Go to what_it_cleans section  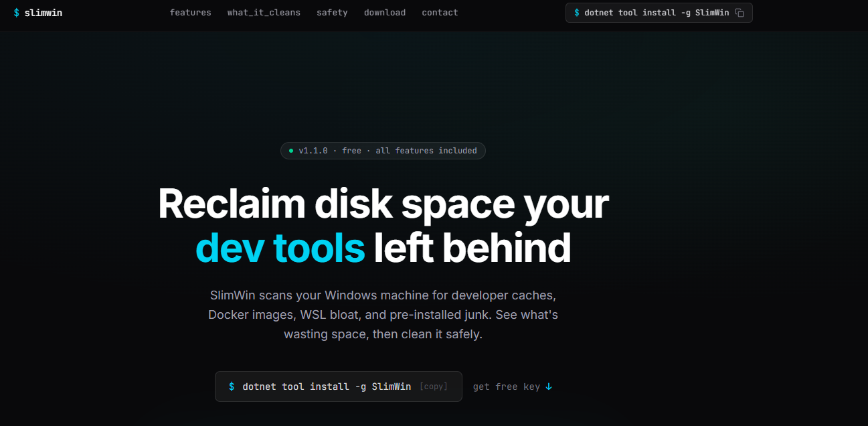pyautogui.click(x=264, y=13)
